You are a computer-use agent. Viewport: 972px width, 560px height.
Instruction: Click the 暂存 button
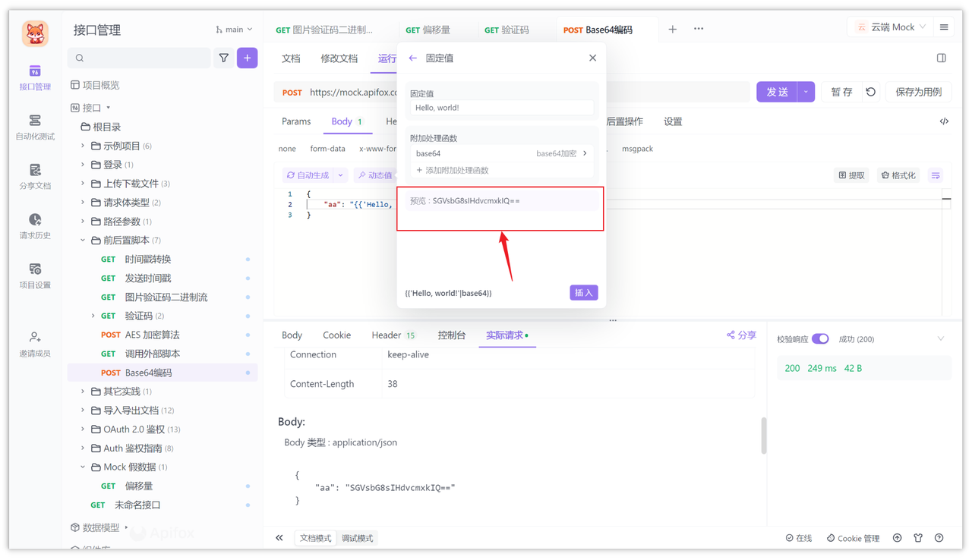click(x=841, y=92)
